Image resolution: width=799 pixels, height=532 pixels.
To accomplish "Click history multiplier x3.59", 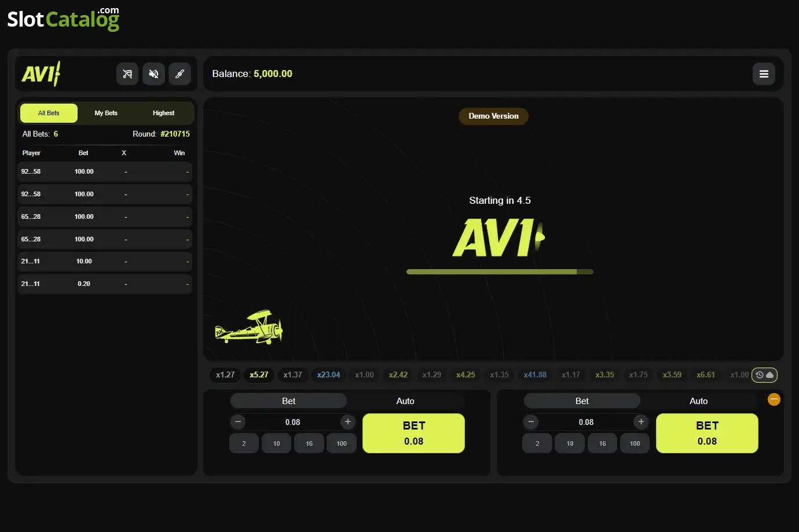I will coord(672,375).
